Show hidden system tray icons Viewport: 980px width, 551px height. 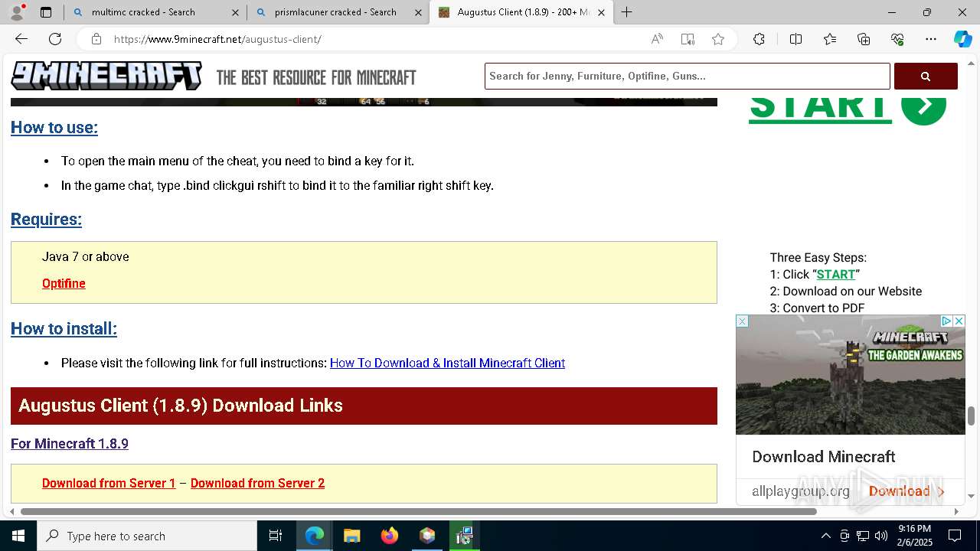pyautogui.click(x=825, y=536)
